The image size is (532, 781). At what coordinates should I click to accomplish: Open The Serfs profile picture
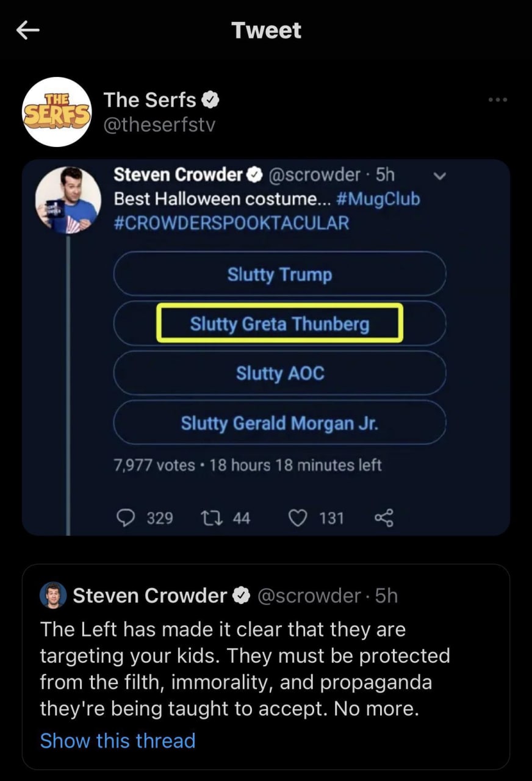pos(56,112)
